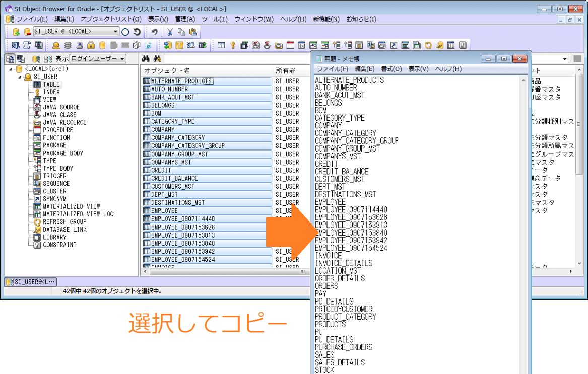Viewport: 588px width, 374px height.
Task: Click the Cut scissors icon
Action: (x=170, y=32)
